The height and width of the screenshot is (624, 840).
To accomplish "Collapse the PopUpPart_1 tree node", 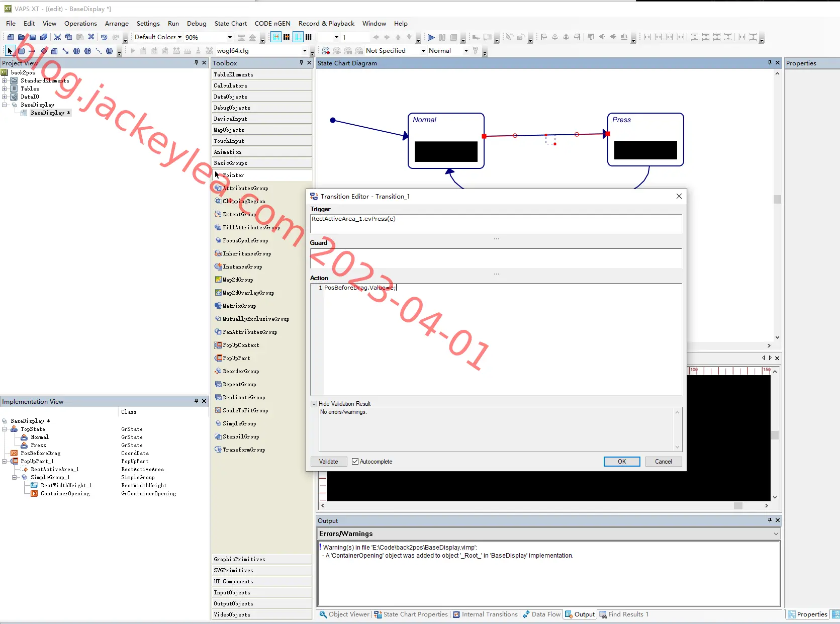I will pyautogui.click(x=5, y=461).
